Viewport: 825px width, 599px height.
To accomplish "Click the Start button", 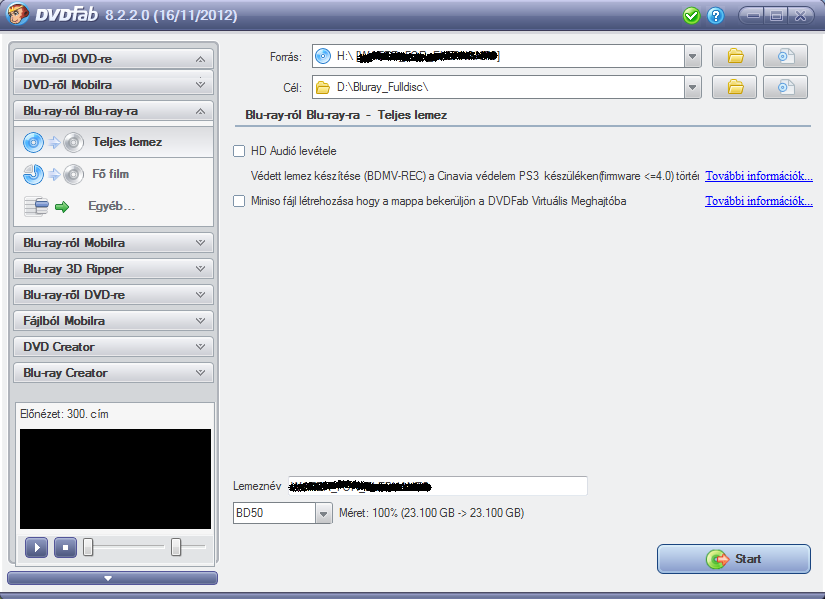I will pos(733,559).
